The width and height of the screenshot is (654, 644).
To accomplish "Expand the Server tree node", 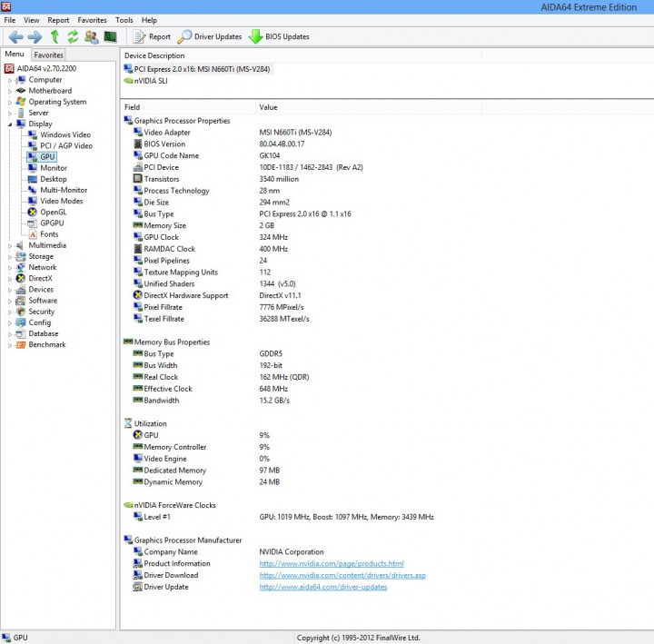I will click(10, 113).
